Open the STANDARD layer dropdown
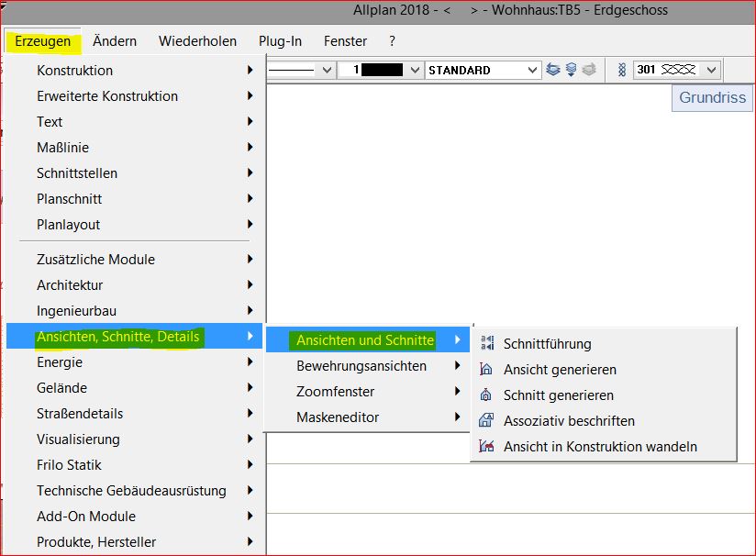The height and width of the screenshot is (556, 756). [x=532, y=70]
